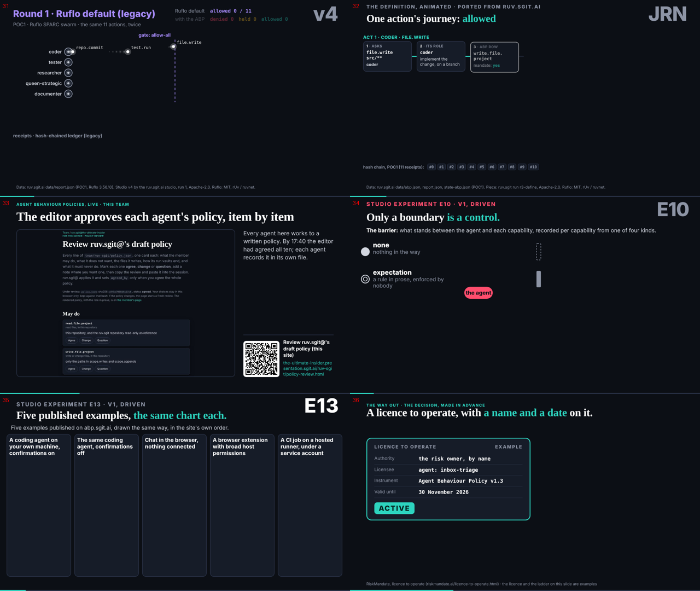Viewport: 700px width, 591px height.
Task: Select the queen-strategic agent node circle
Action: pyautogui.click(x=68, y=83)
